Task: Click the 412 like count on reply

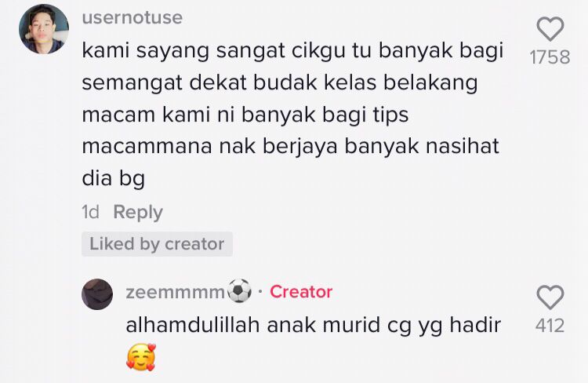Action: click(x=550, y=326)
